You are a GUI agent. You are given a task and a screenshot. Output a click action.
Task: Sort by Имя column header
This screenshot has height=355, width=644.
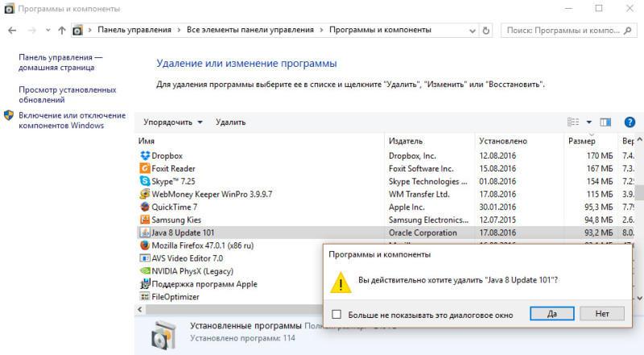259,141
